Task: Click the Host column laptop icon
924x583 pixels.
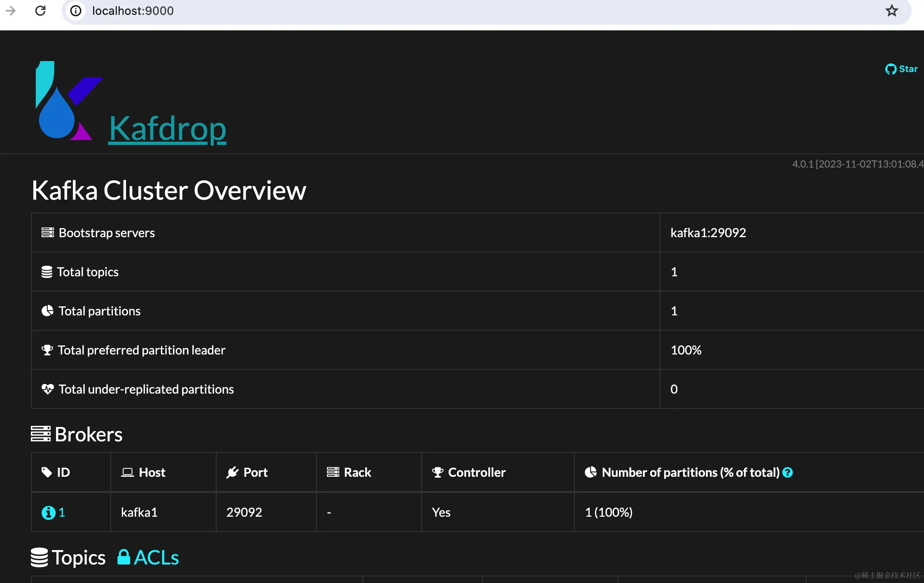Action: pos(128,472)
